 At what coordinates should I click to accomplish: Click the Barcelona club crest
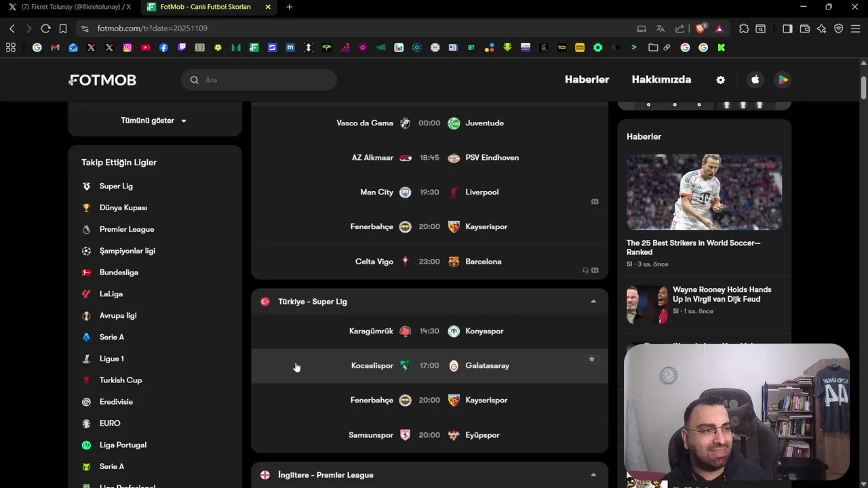tap(454, 262)
